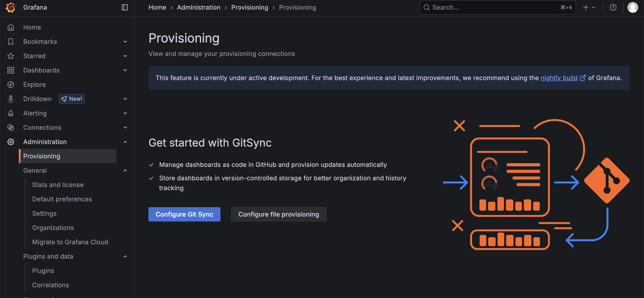Collapse the Administration section chevron

125,142
